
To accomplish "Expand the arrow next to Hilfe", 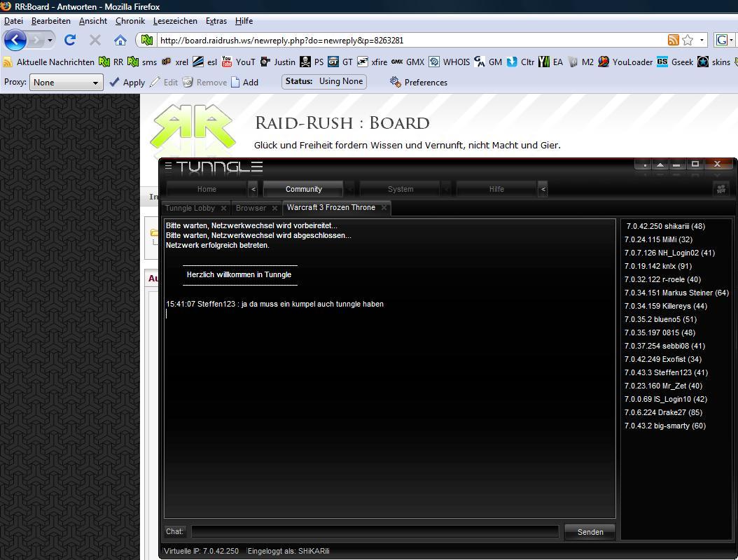I will point(543,189).
